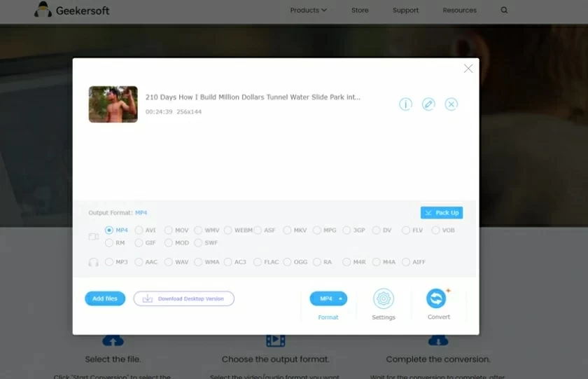Close the converter dialog
588x379 pixels.
click(468, 69)
